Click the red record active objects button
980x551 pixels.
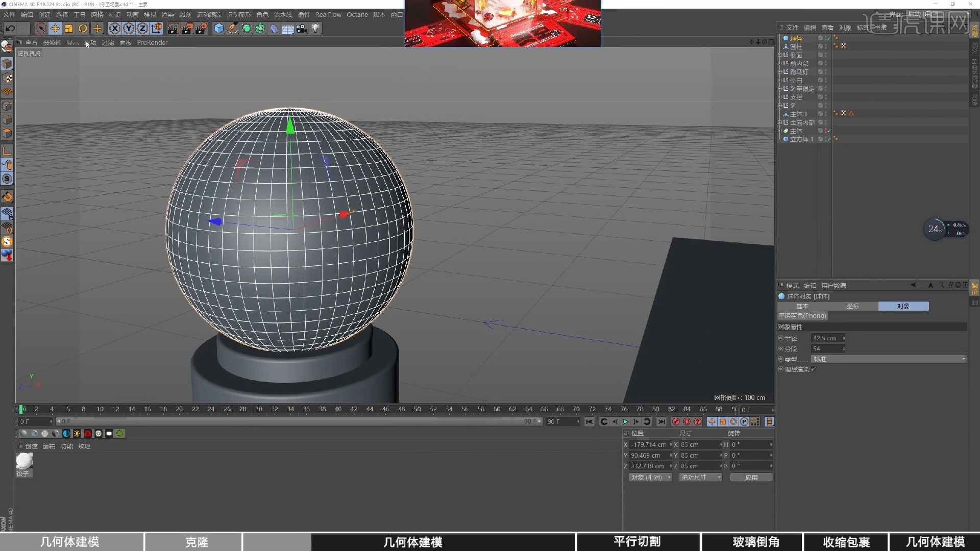pyautogui.click(x=676, y=422)
